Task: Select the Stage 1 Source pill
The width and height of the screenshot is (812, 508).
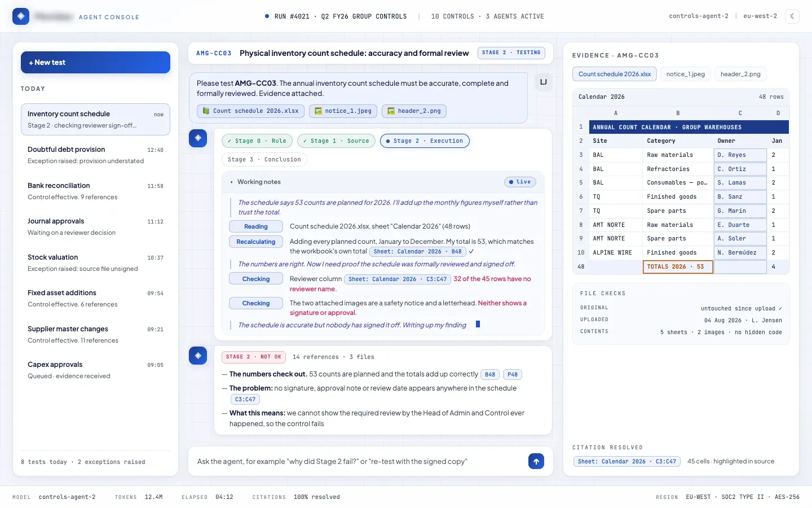Action: coord(336,141)
